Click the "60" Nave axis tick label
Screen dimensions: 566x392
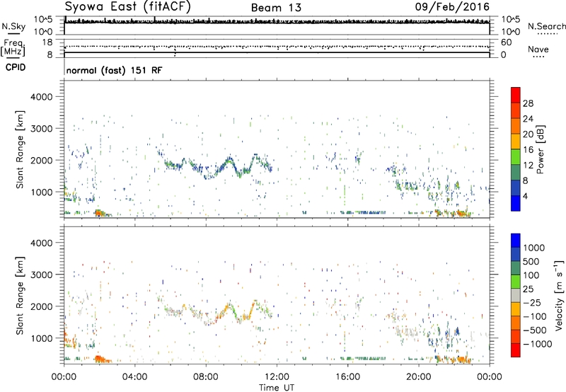tap(507, 42)
